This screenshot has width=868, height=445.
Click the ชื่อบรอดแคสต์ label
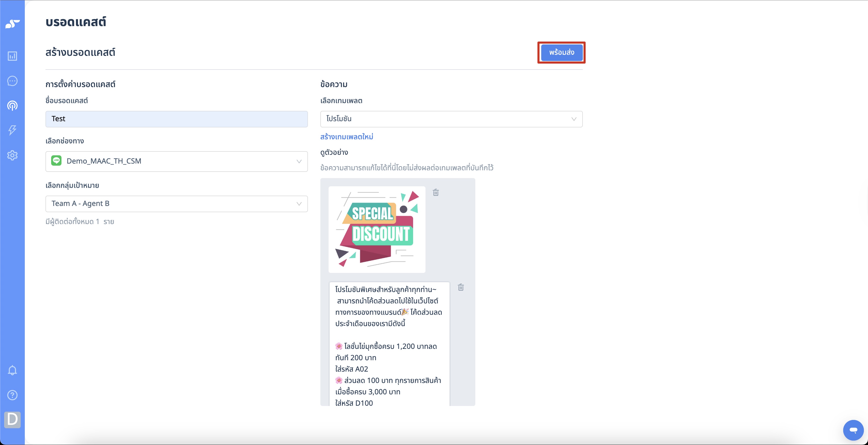pos(67,101)
